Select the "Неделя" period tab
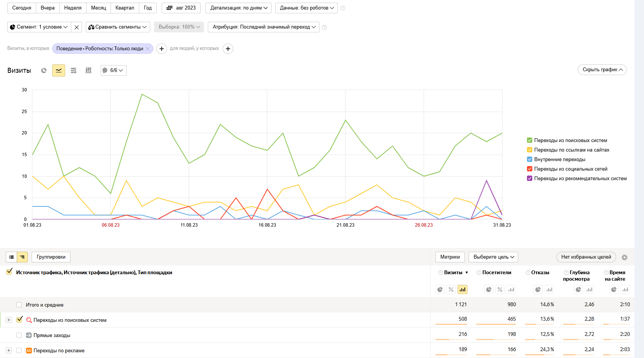The image size is (644, 358). pyautogui.click(x=73, y=8)
